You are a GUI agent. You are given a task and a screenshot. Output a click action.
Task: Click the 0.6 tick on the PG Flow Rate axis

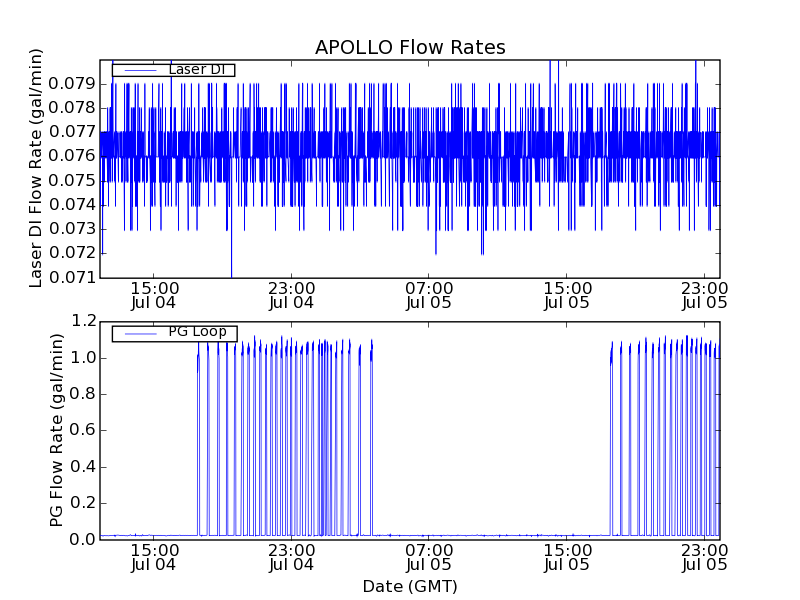pyautogui.click(x=83, y=430)
